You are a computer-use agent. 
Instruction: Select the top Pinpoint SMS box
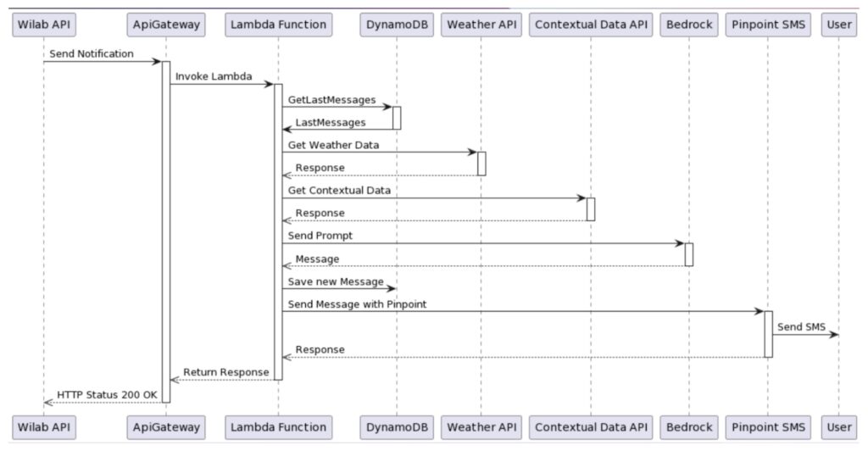coord(768,25)
